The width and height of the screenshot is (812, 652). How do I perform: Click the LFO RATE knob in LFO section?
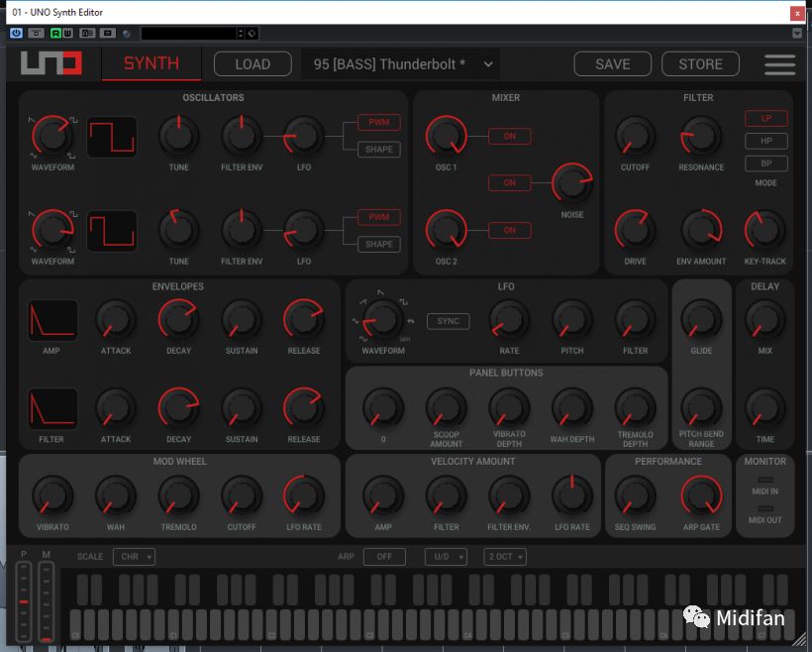[509, 319]
